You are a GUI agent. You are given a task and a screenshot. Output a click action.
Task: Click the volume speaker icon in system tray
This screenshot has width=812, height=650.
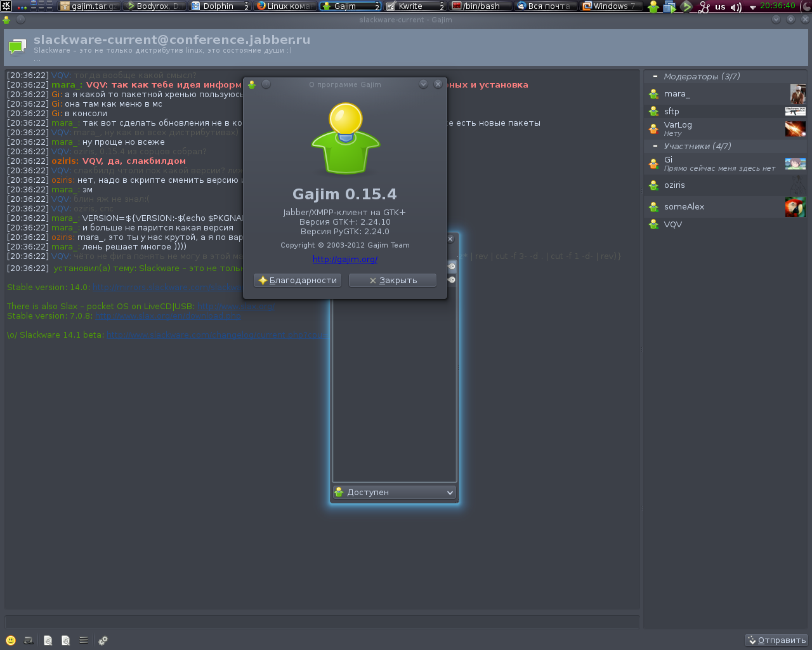[735, 7]
